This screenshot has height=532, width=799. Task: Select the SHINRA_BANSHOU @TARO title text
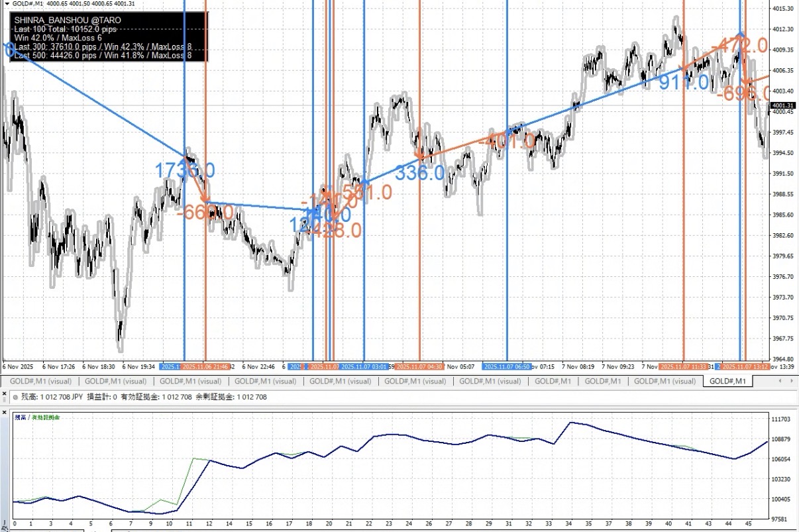click(x=68, y=21)
